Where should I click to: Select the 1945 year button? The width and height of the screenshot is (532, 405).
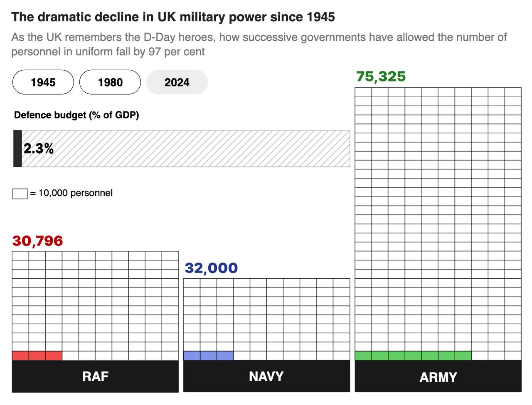43,82
